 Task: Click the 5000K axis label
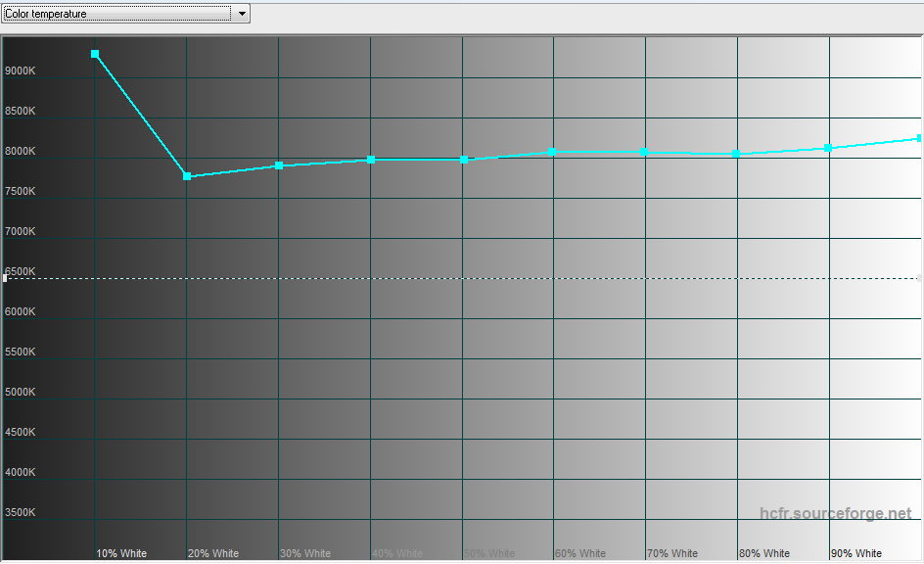[x=20, y=392]
